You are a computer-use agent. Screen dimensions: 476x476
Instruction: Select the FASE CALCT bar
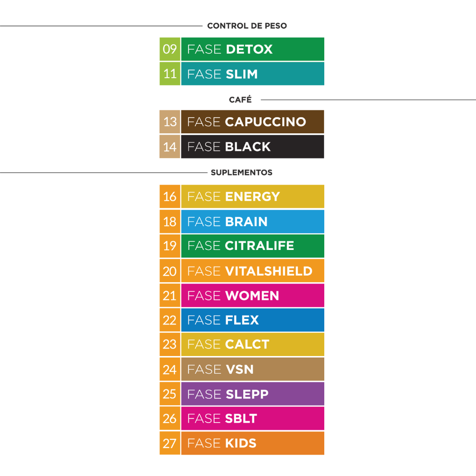pyautogui.click(x=252, y=345)
